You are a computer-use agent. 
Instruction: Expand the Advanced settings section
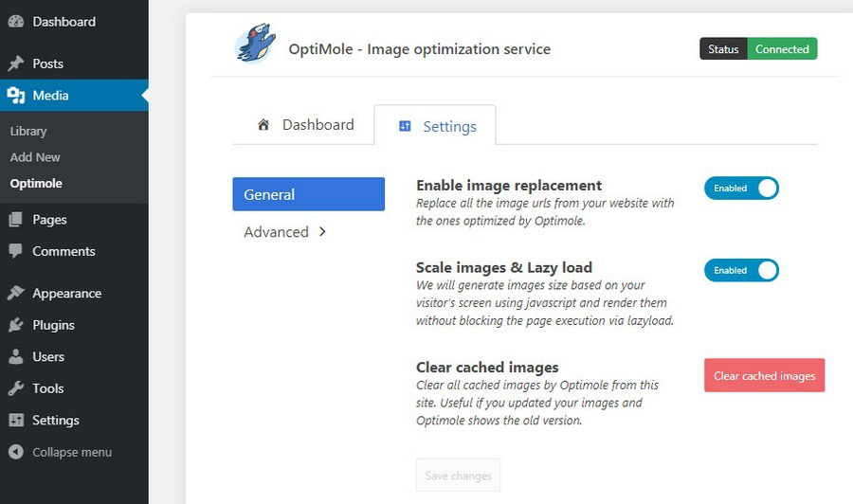click(285, 232)
